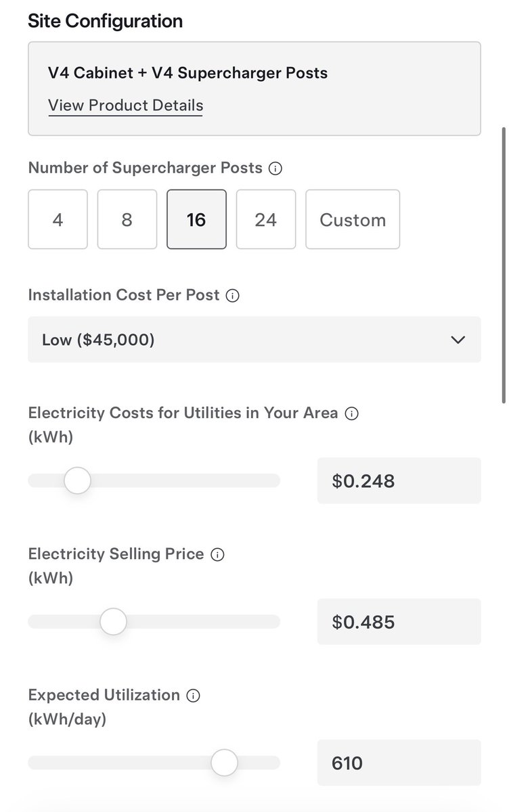509x812 pixels.
Task: Click the expected utilization slider knob
Action: click(224, 763)
